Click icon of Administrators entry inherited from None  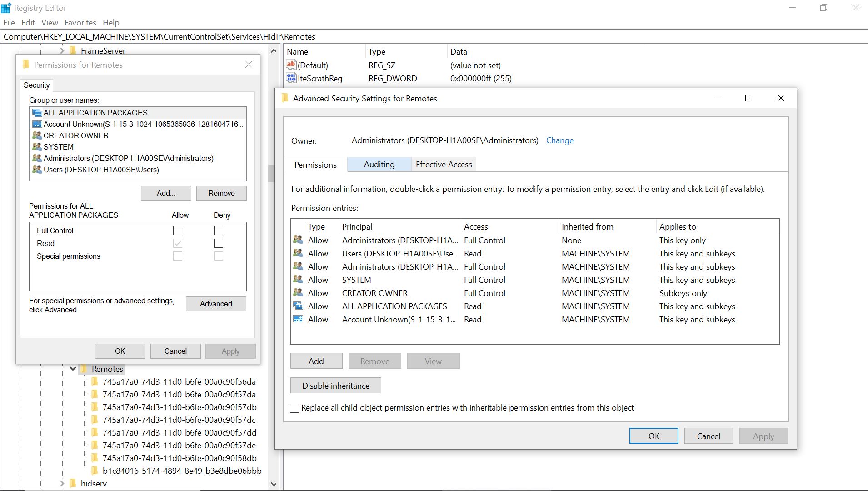298,240
